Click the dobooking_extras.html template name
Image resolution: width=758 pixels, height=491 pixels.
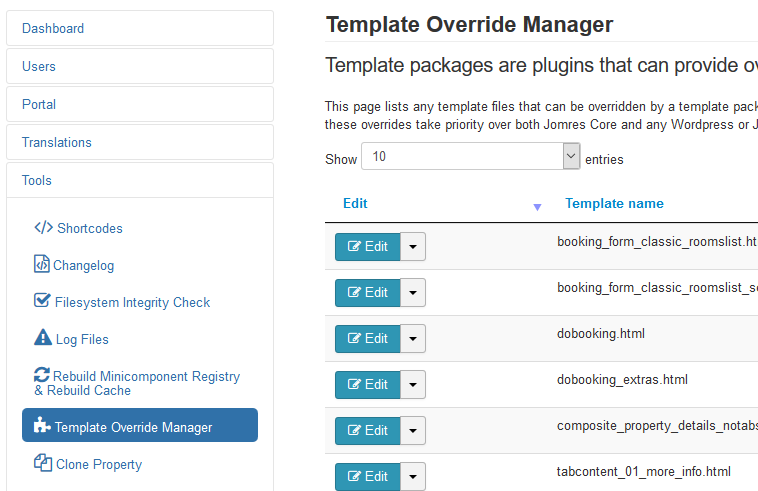(x=622, y=380)
